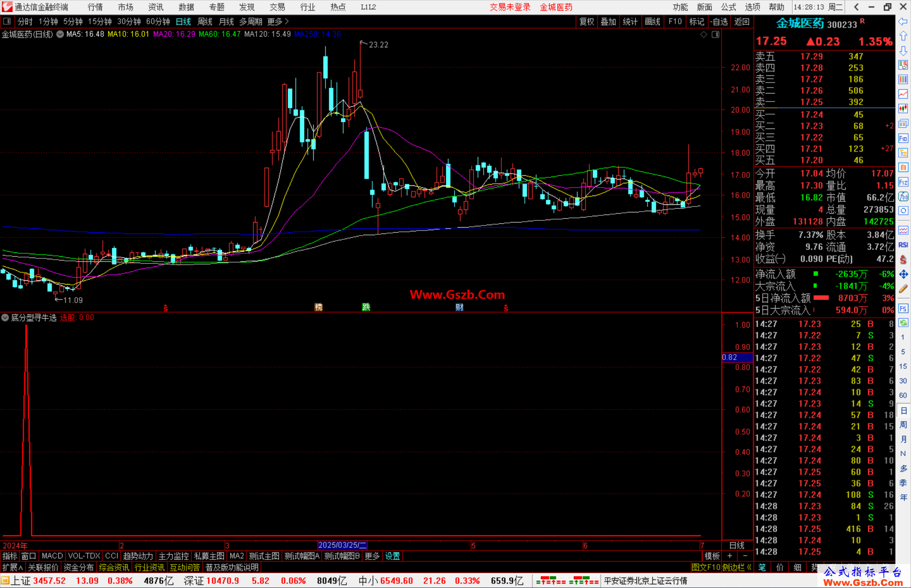Switch chart to 60分钟 period

coord(158,21)
